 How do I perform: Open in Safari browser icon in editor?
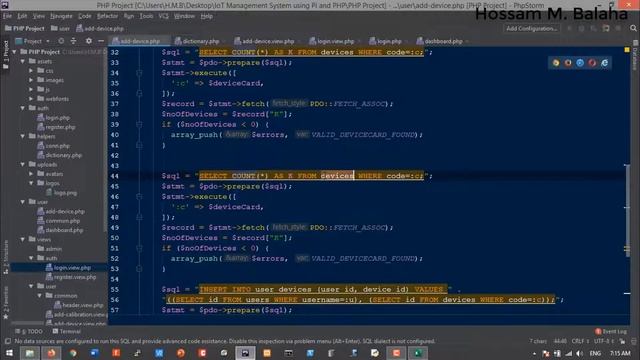click(x=580, y=63)
